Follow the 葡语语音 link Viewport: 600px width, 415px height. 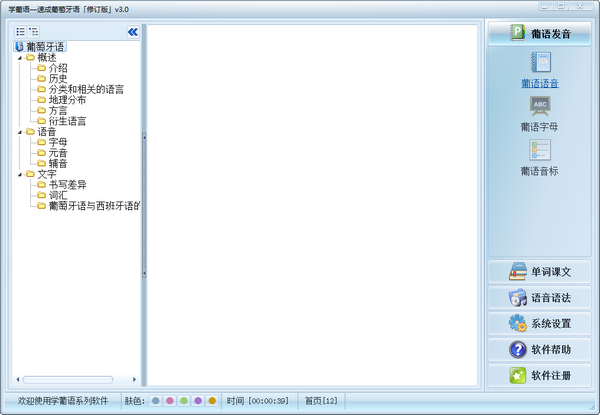tap(540, 83)
